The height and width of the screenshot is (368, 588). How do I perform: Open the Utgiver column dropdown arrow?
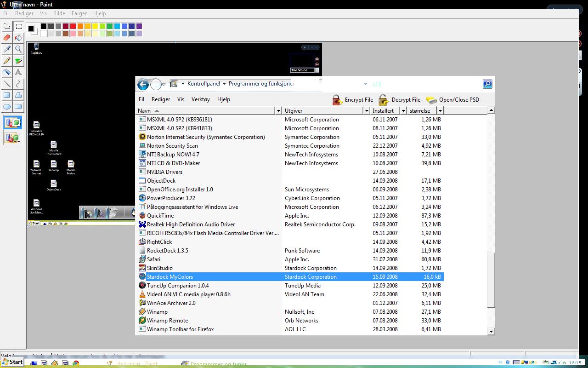coord(367,111)
